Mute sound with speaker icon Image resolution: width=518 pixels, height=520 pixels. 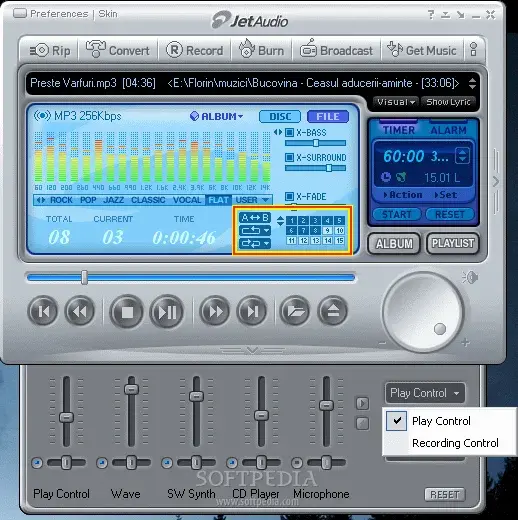point(470,277)
